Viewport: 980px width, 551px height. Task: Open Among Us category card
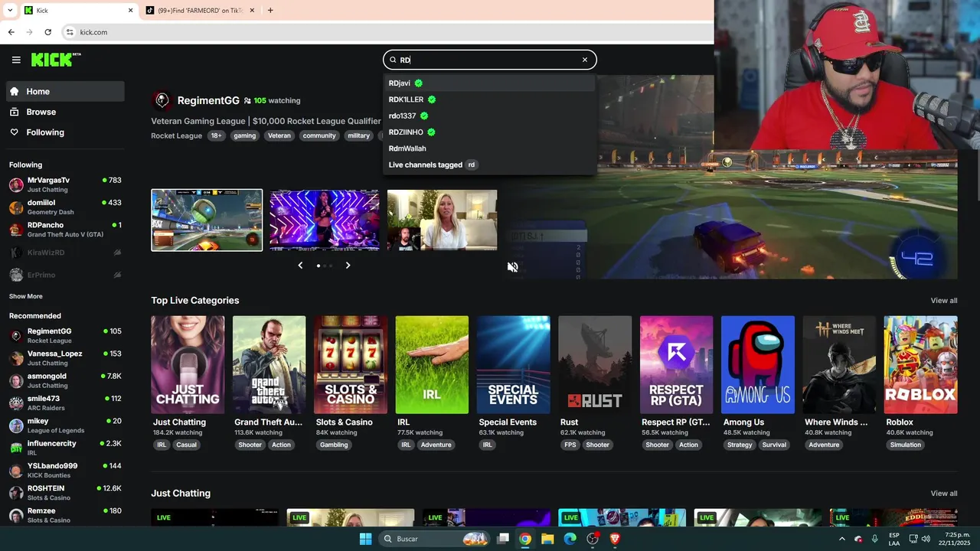coord(758,365)
